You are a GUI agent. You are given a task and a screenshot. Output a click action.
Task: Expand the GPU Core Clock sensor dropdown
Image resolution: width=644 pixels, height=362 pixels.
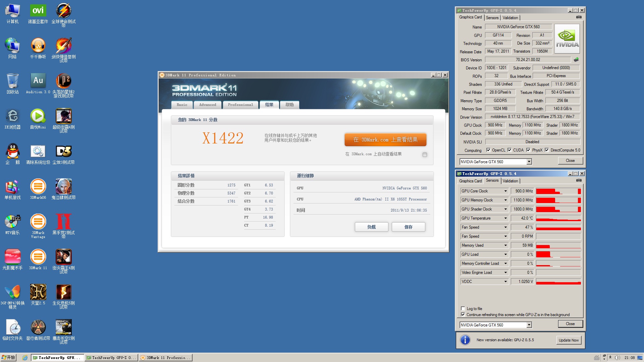[x=505, y=191]
